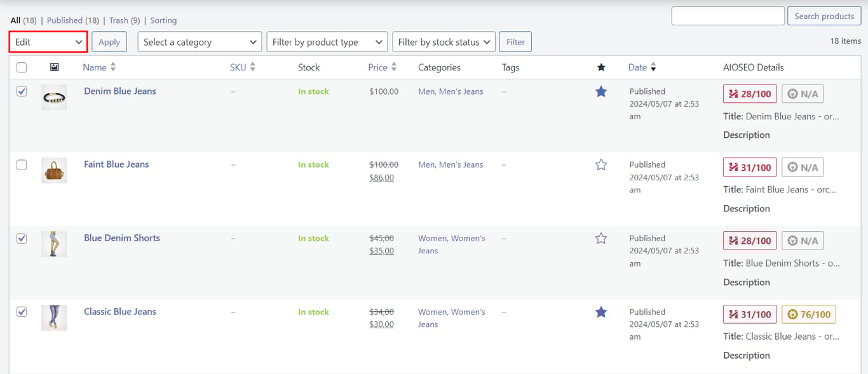Screen dimensions: 868x374
Task: Uncheck the Faint Blue Jeans row checkbox
Action: (22, 164)
